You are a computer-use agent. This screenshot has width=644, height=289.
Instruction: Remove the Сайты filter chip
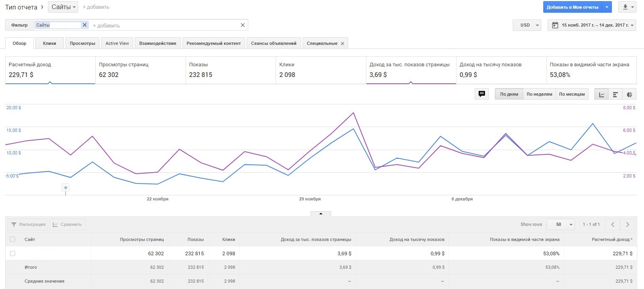[84, 25]
